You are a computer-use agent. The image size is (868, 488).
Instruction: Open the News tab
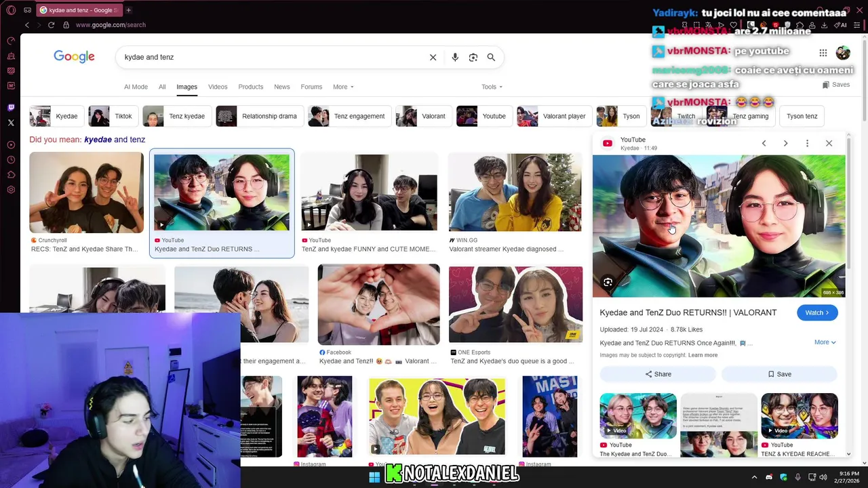click(x=281, y=87)
